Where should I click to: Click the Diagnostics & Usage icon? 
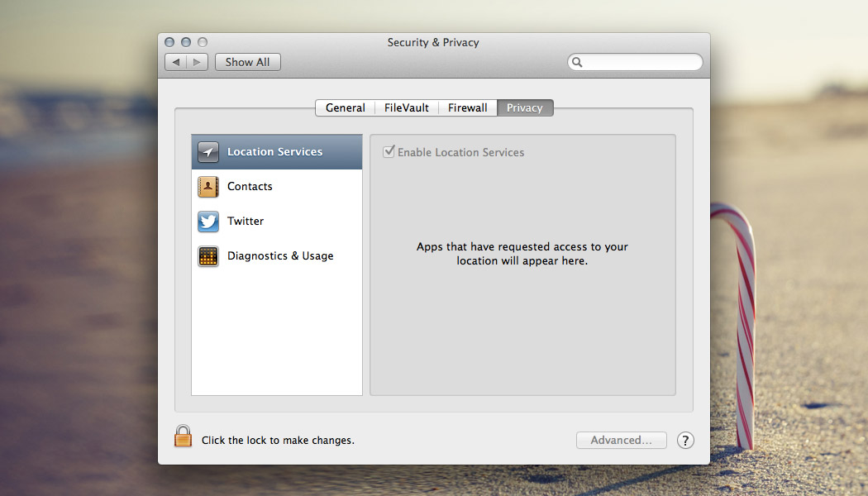[x=208, y=256]
